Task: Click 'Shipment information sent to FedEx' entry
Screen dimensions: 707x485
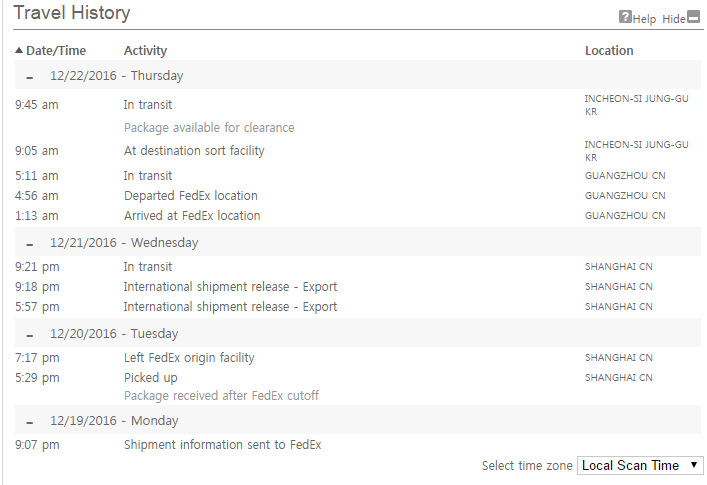Action: click(x=222, y=445)
